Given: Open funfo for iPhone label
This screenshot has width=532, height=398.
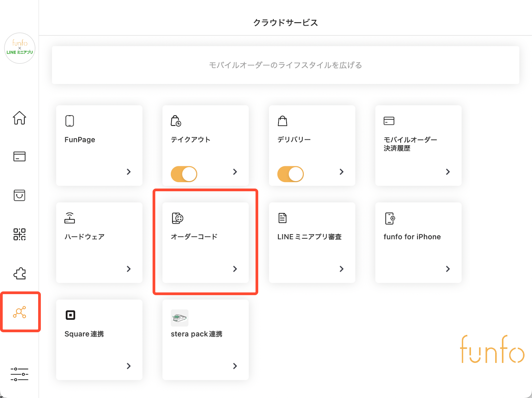Looking at the screenshot, I should click(x=412, y=237).
